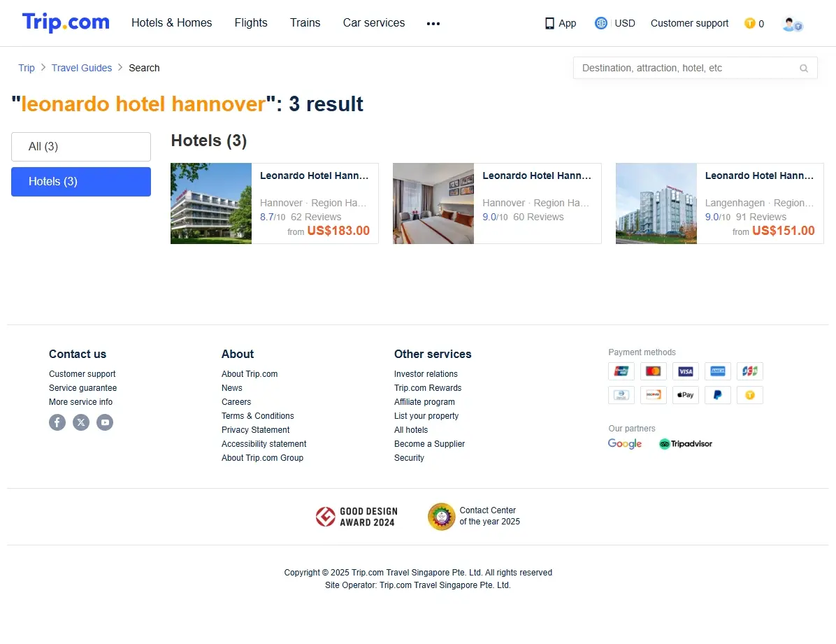The height and width of the screenshot is (644, 836).
Task: Open the USD currency selector
Action: (x=625, y=24)
